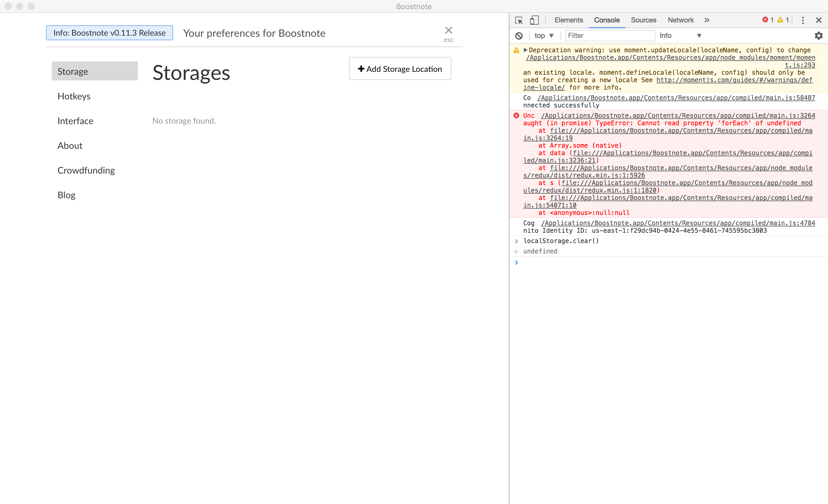Open the momentjs.com define-locale link
The width and height of the screenshot is (828, 504).
coord(734,80)
